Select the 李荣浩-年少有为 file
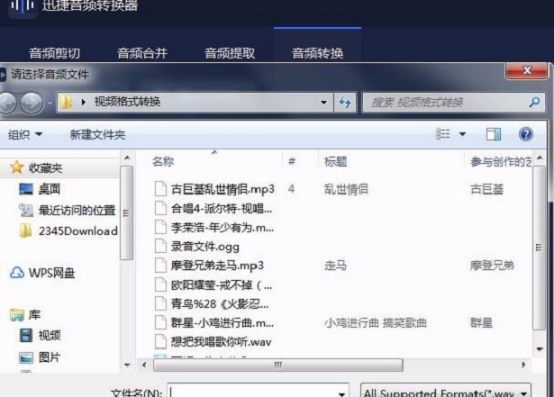The width and height of the screenshot is (554, 397). [x=222, y=227]
